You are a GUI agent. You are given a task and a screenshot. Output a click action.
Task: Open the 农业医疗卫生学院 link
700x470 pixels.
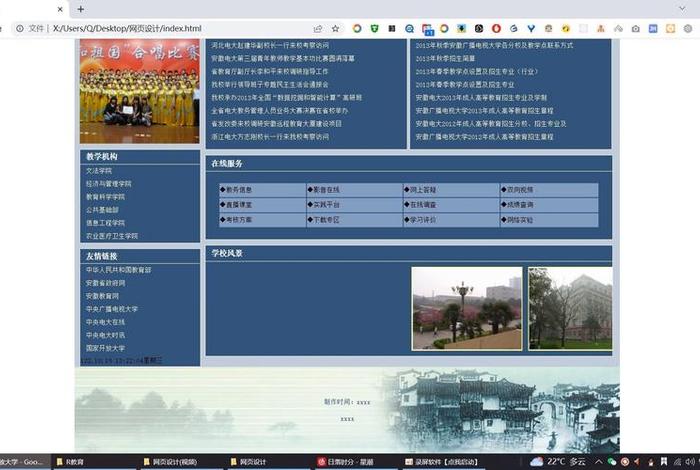point(112,236)
